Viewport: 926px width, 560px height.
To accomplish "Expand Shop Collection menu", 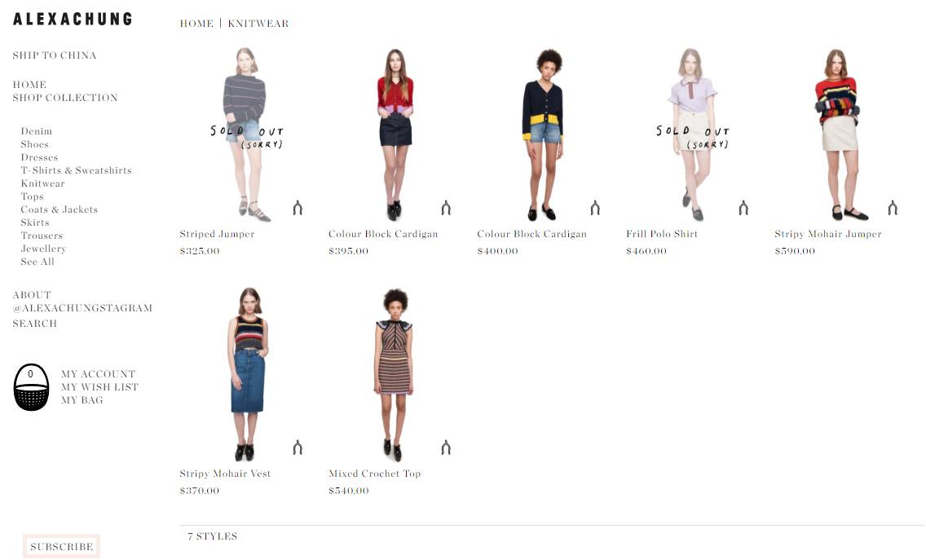I will [x=65, y=98].
